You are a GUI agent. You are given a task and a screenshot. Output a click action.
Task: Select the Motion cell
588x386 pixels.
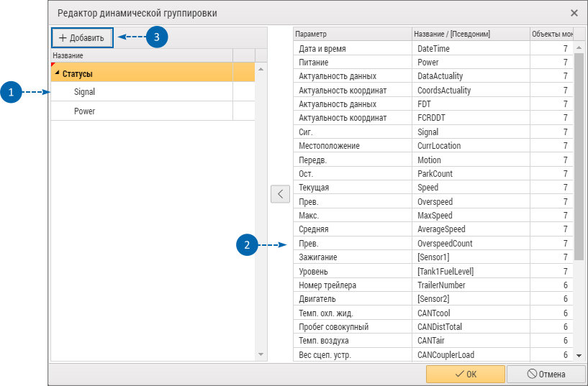click(x=471, y=160)
